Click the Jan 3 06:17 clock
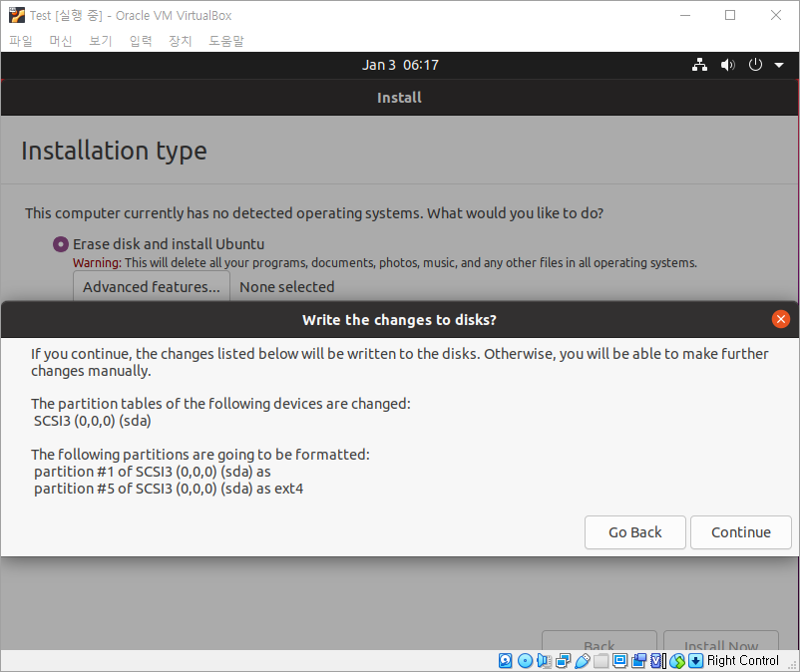The image size is (800, 672). pyautogui.click(x=400, y=65)
